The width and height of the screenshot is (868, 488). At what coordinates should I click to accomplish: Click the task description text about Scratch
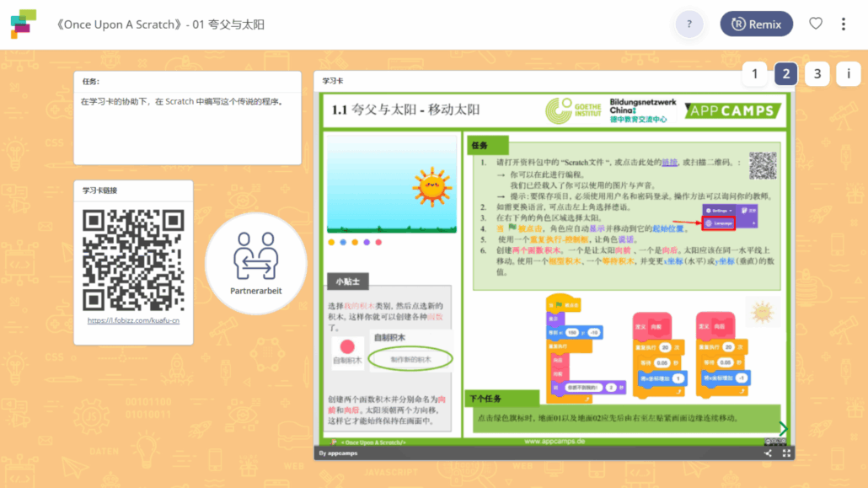182,101
